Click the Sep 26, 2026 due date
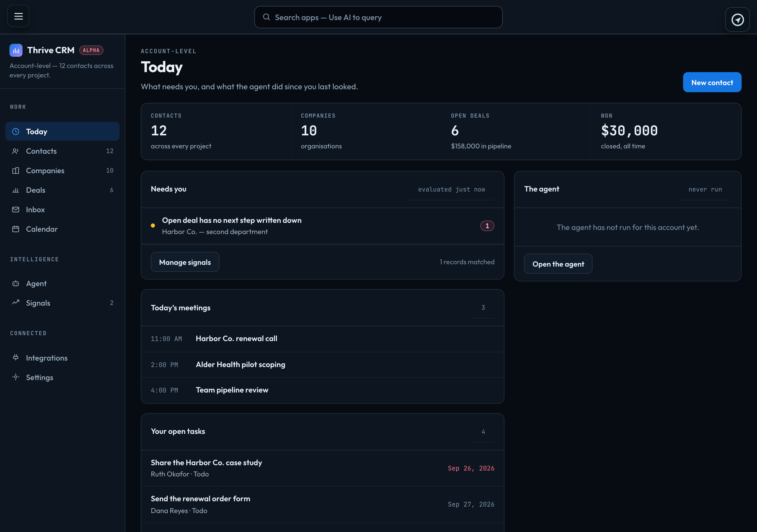This screenshot has height=532, width=757. point(471,468)
